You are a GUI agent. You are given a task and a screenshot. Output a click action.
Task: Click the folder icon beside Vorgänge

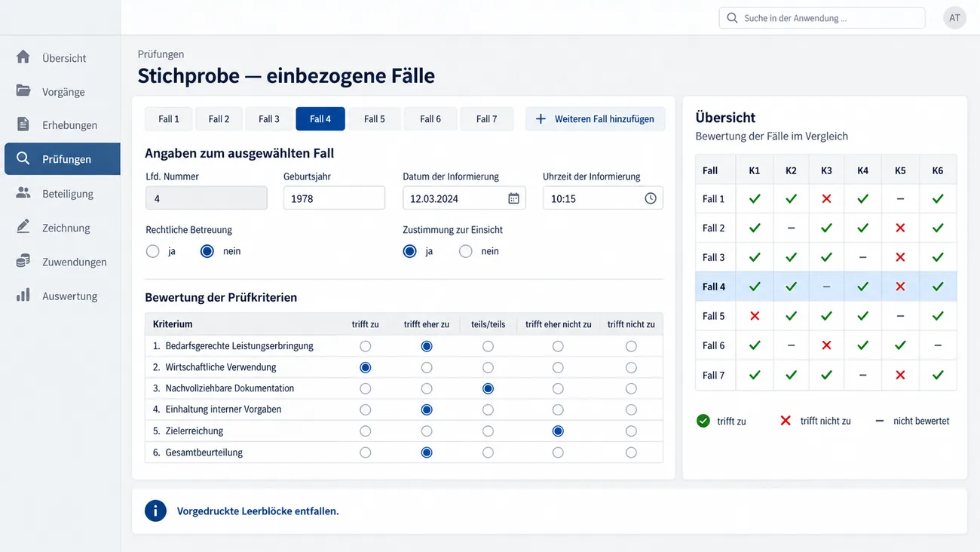click(23, 90)
